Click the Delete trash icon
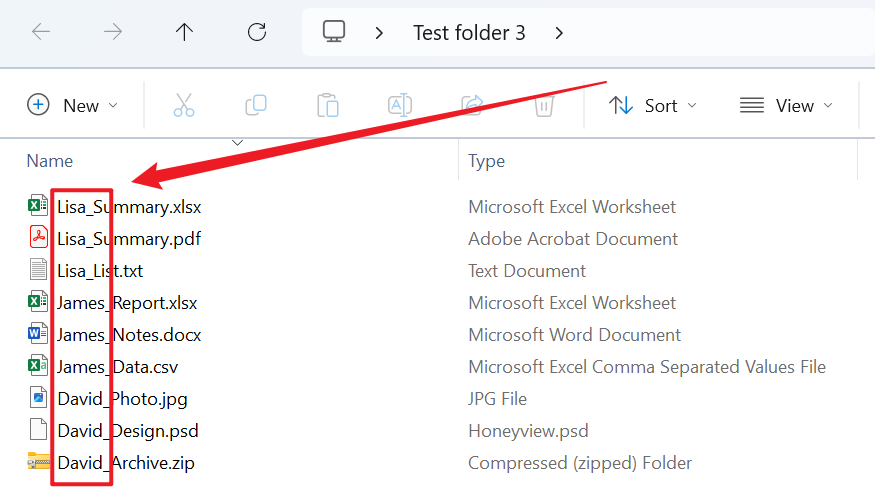Image resolution: width=875 pixels, height=502 pixels. (x=544, y=105)
